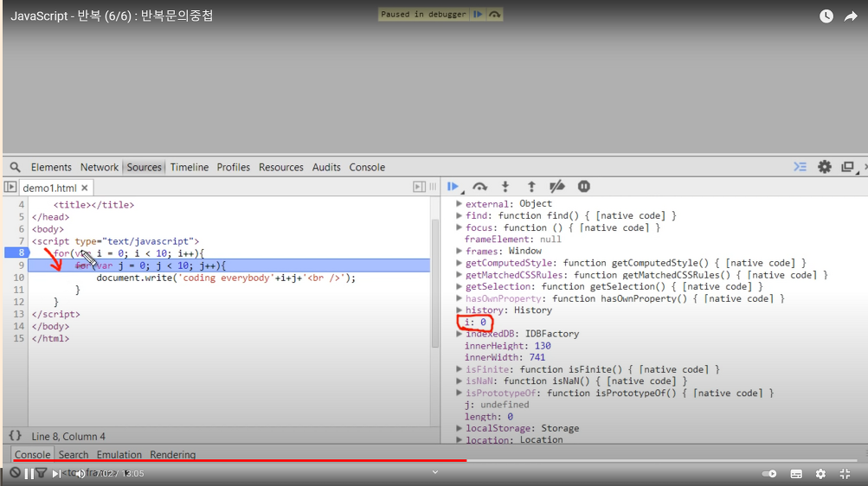Click the 'Line 8, Column 4' status text
868x486 pixels.
click(x=68, y=436)
